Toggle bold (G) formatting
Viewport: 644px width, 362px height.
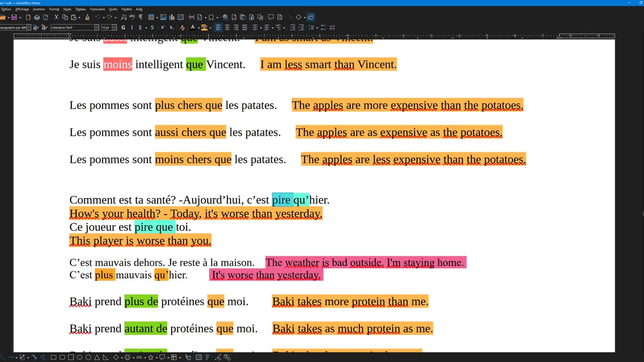click(123, 28)
